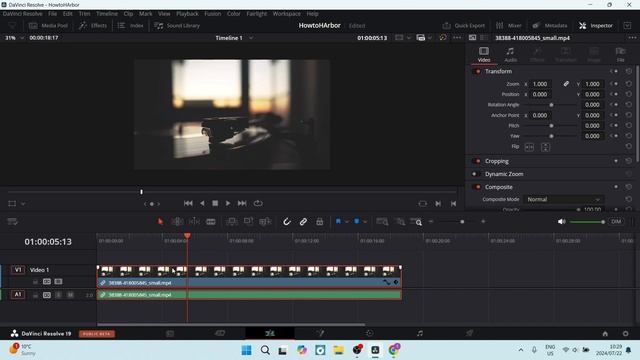Viewport: 640px width, 360px height.
Task: Open the Playback menu
Action: pos(187,13)
